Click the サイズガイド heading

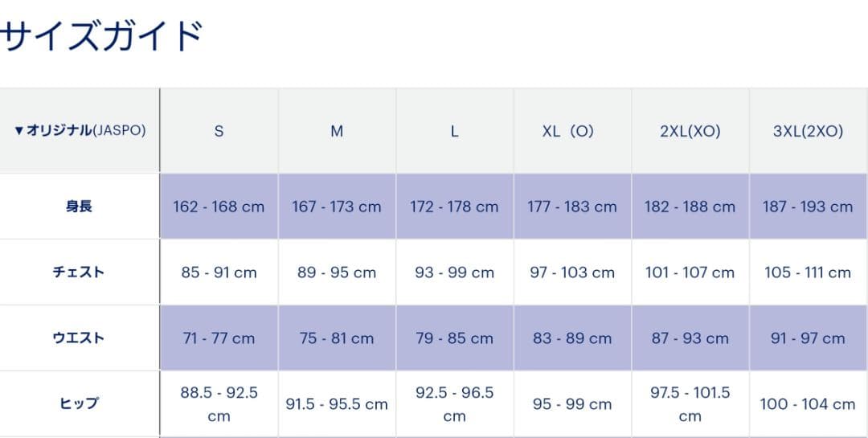100,36
